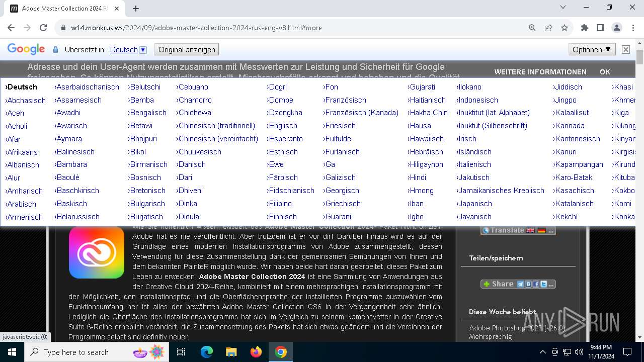Open the notifications center icon

[x=627, y=352]
